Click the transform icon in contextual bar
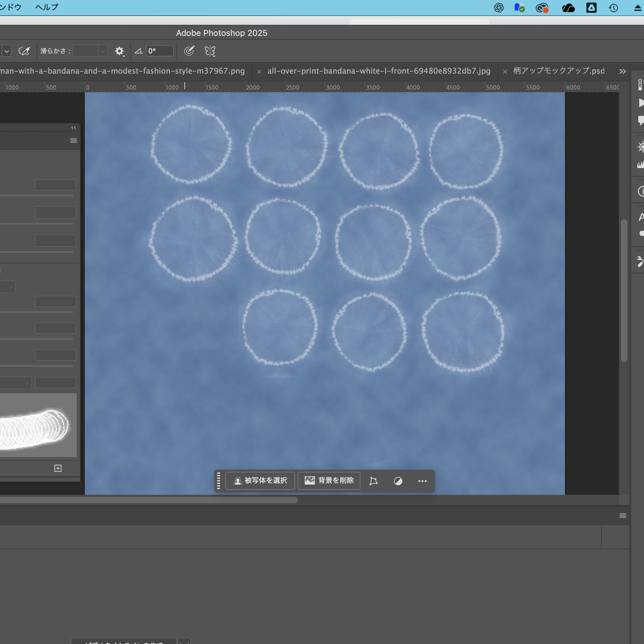This screenshot has width=644, height=644. tap(373, 481)
